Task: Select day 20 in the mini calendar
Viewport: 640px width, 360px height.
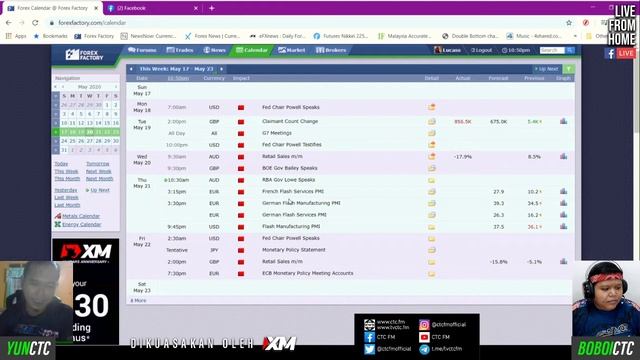Action: coord(89,132)
